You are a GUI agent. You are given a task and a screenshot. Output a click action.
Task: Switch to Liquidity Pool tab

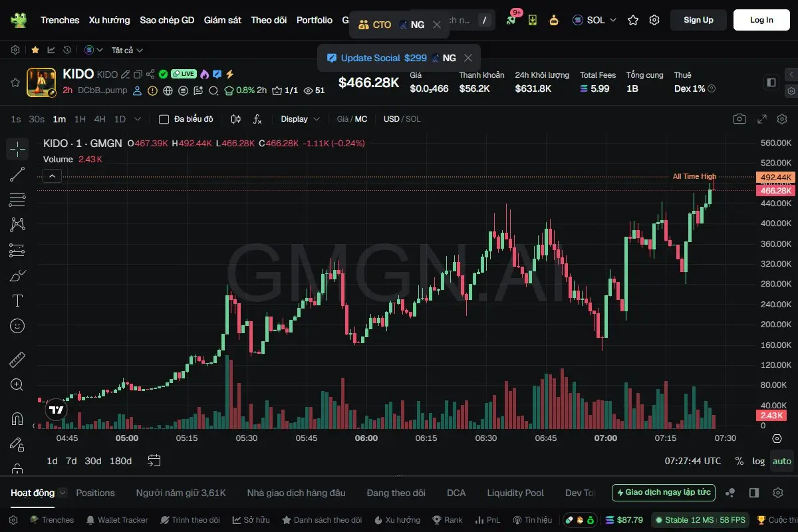click(x=515, y=493)
